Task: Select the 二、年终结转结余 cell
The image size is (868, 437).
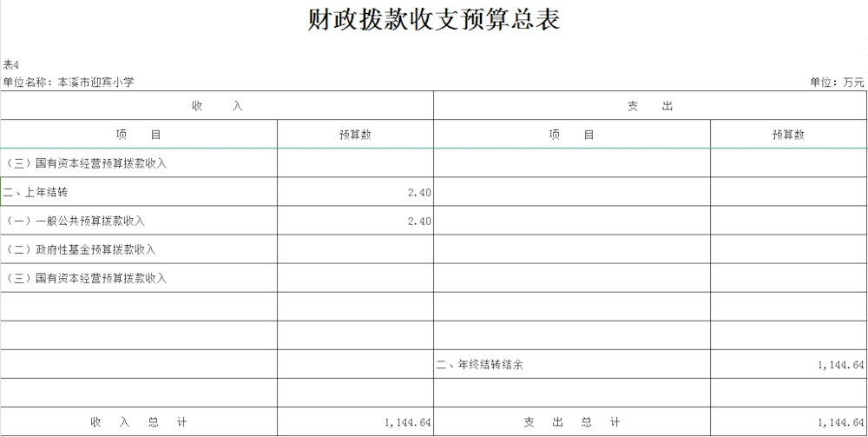Action: [572, 364]
